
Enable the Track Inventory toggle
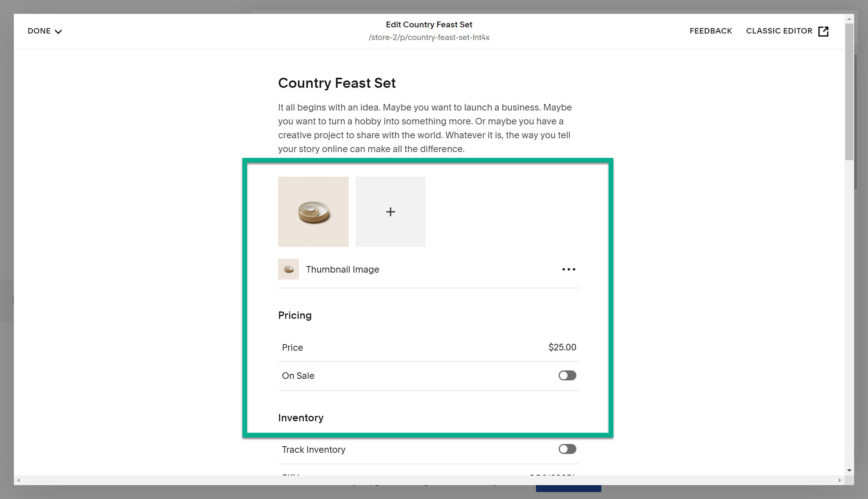[567, 449]
